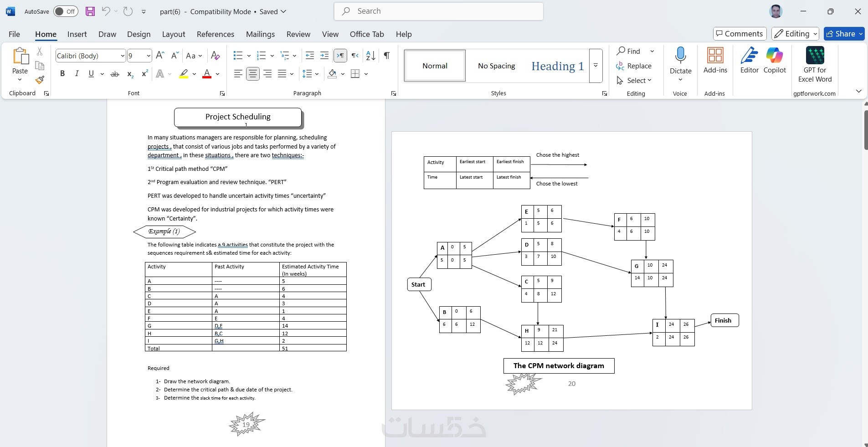868x447 pixels.
Task: Go to the Review tab
Action: pyautogui.click(x=298, y=34)
